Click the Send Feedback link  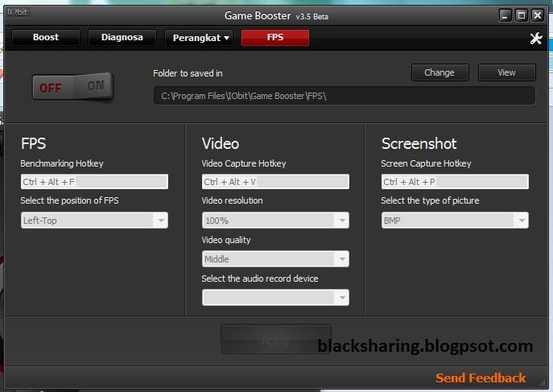pos(481,378)
